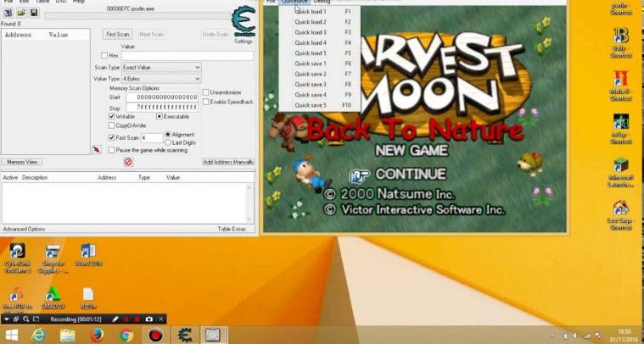The image size is (644, 344).
Task: Click the open folder icon in Cheat Engine toolbar
Action: (x=20, y=14)
